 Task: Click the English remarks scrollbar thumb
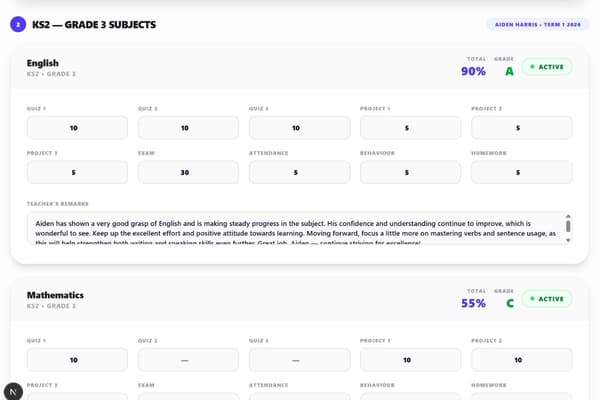click(568, 226)
